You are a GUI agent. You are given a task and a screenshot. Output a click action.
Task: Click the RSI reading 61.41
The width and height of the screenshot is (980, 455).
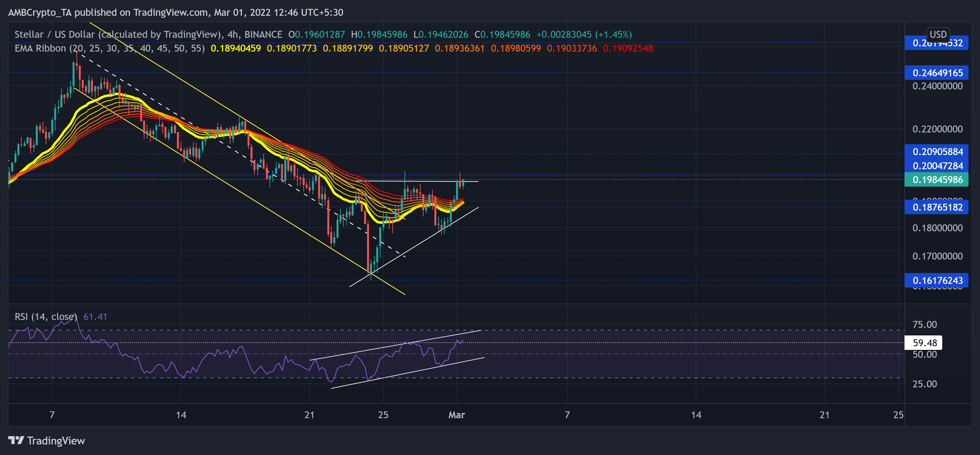pyautogui.click(x=95, y=317)
